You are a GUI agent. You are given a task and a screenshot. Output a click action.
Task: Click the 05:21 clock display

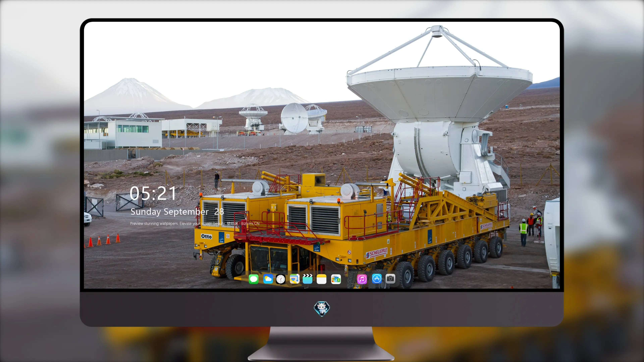[x=153, y=193]
